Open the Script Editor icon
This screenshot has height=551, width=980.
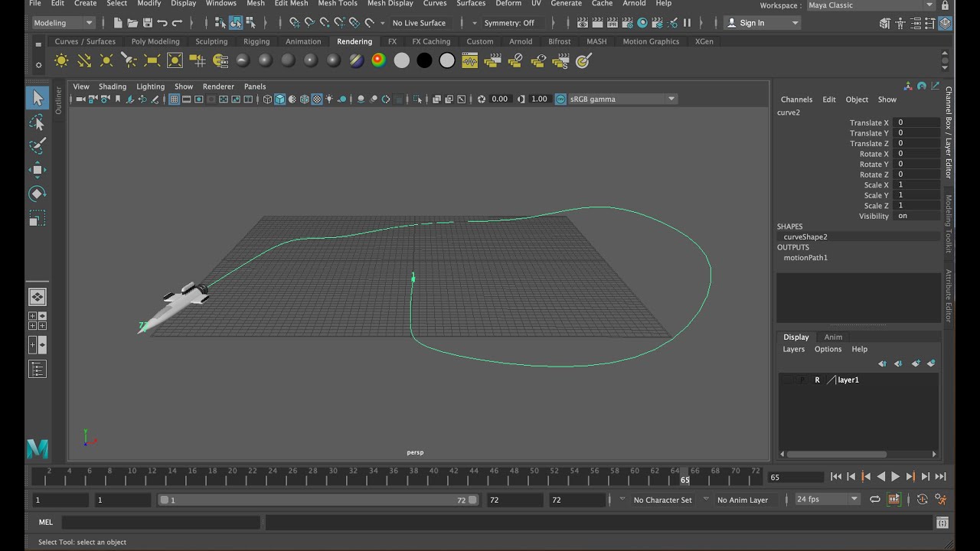[x=942, y=523]
